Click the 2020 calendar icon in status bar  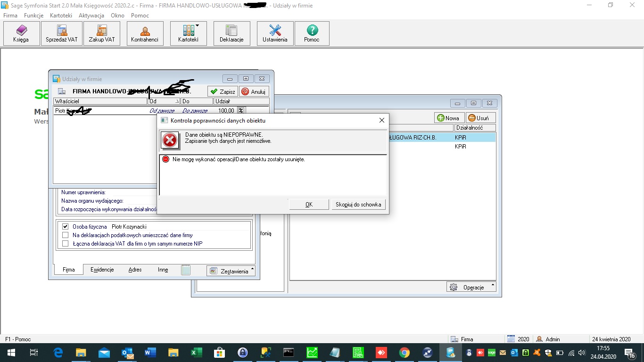(x=512, y=339)
